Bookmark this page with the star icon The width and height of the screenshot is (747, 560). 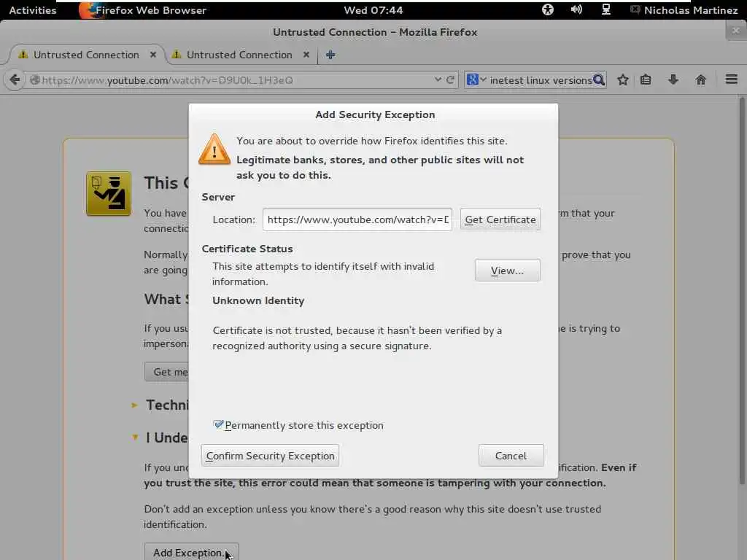[x=623, y=79]
